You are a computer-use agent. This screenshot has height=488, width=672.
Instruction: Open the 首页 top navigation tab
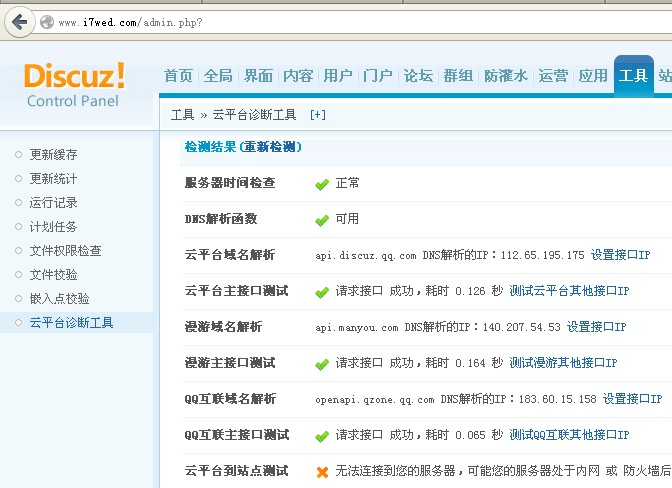click(178, 76)
